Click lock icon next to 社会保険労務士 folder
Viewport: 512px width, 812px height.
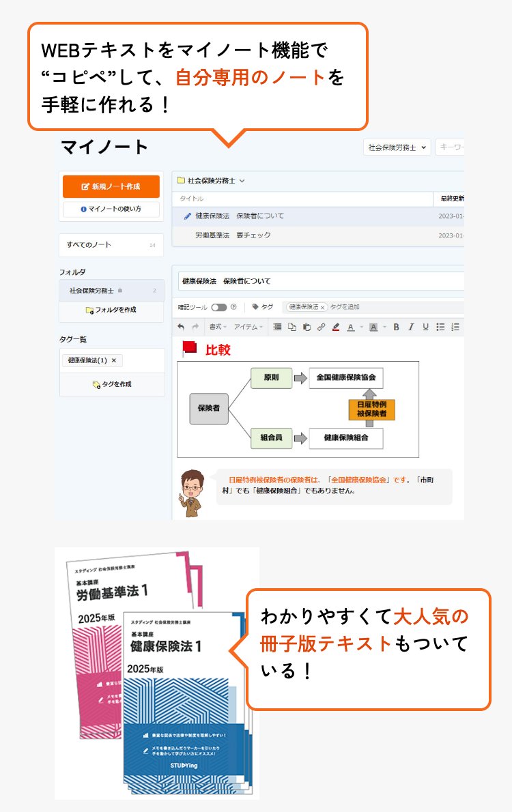coord(120,291)
